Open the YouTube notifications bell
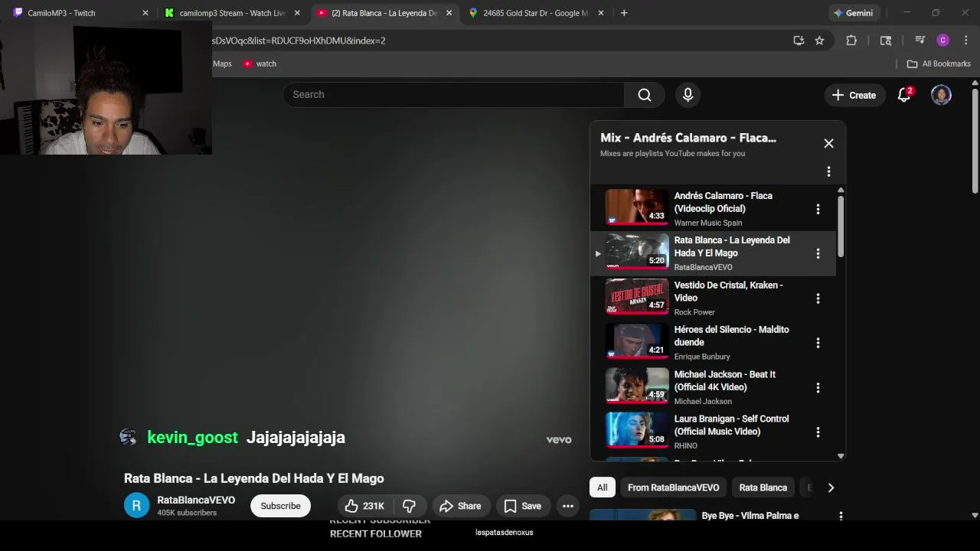 [904, 95]
